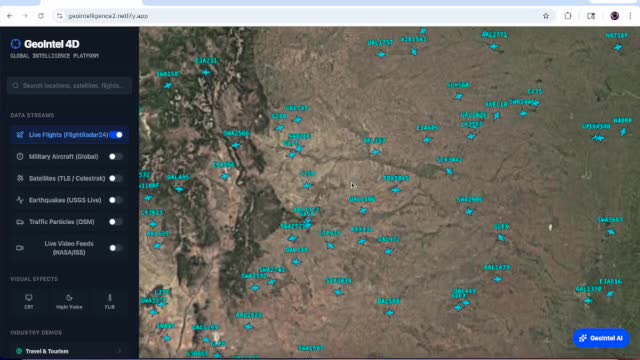
Task: Enable the Earthquakes (USGS Live) toggle
Action: (115, 200)
